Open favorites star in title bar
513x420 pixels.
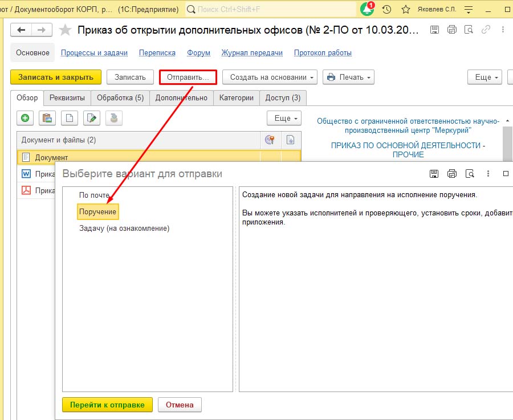point(405,10)
